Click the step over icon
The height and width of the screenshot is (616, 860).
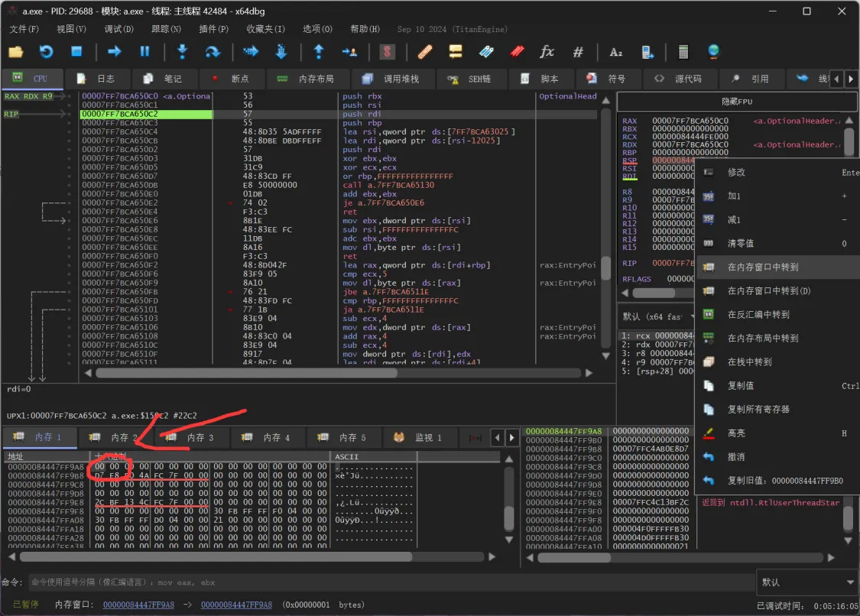pos(213,52)
